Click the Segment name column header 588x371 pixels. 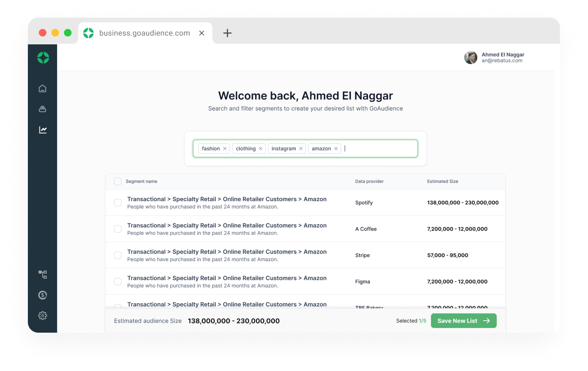[x=141, y=181]
